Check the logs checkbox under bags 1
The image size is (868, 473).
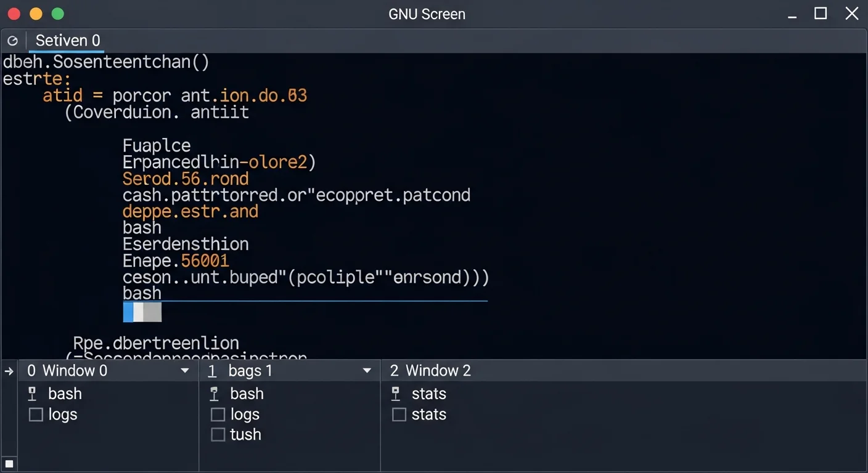[x=217, y=414]
